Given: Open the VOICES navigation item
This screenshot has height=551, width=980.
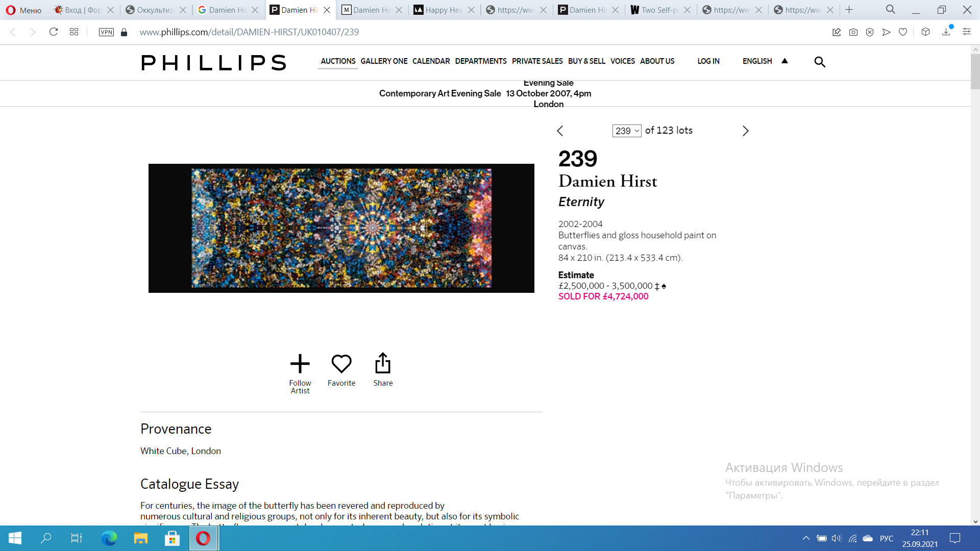Looking at the screenshot, I should 623,61.
